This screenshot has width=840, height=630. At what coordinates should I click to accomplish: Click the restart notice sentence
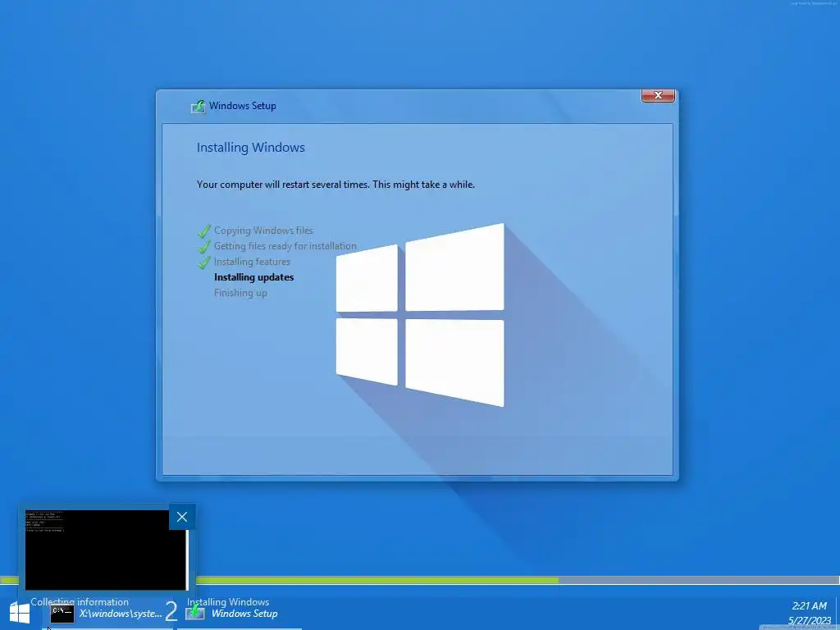(336, 185)
